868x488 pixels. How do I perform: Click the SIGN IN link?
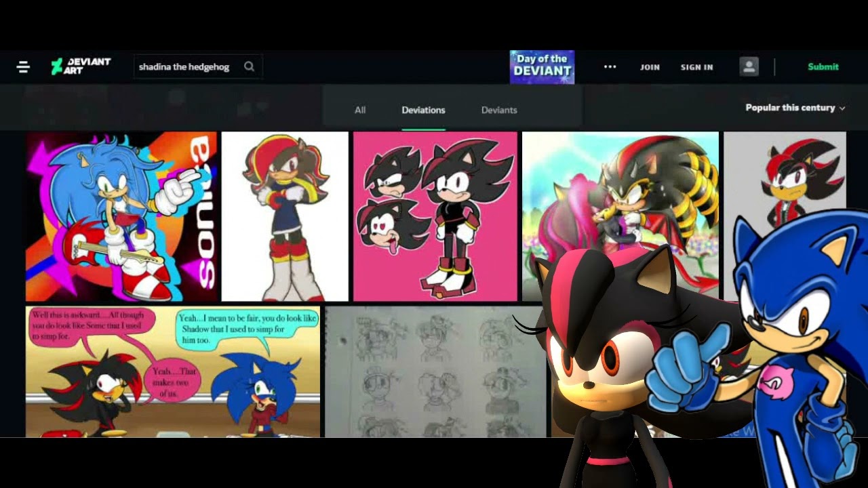click(x=696, y=67)
